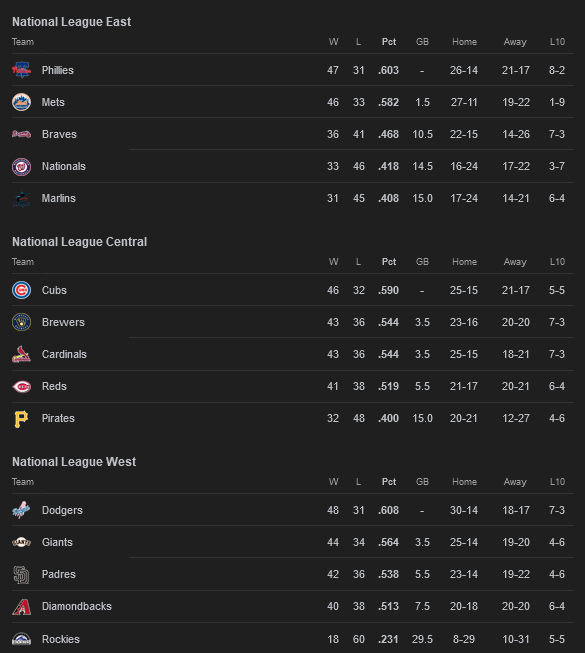Screen dimensions: 585x653
Task: Click the Mets team logo
Action: (21, 102)
